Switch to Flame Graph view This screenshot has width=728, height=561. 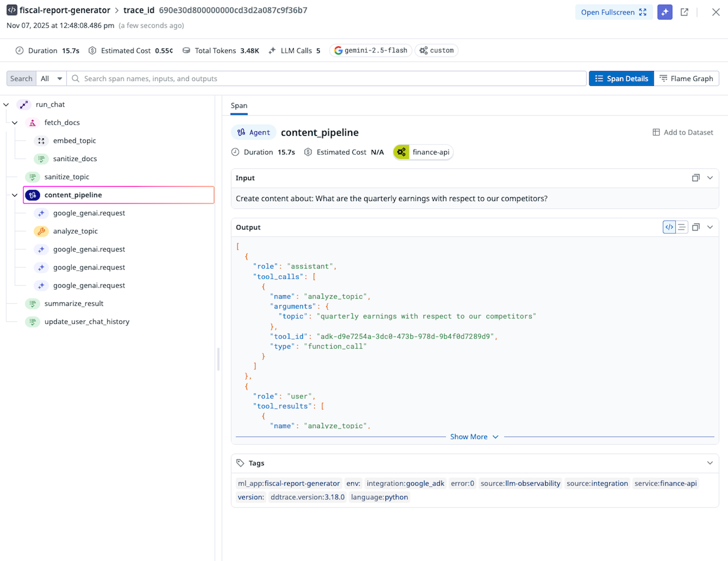(686, 79)
